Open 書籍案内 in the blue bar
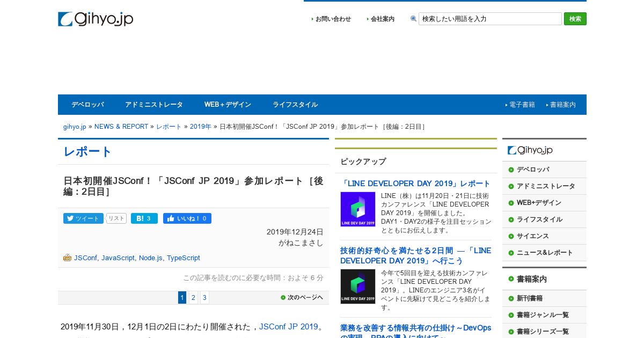This screenshot has width=644, height=338. 562,105
